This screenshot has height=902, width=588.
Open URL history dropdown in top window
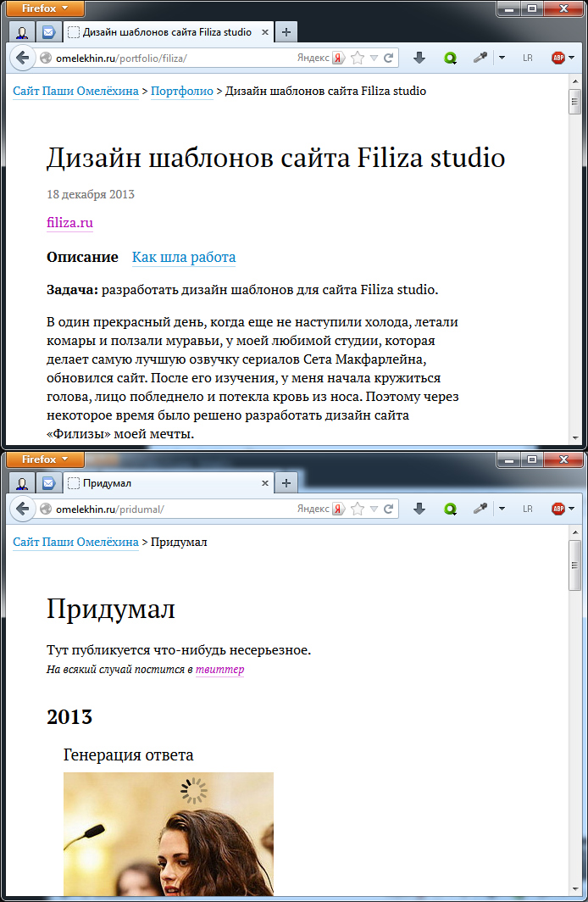pos(374,58)
